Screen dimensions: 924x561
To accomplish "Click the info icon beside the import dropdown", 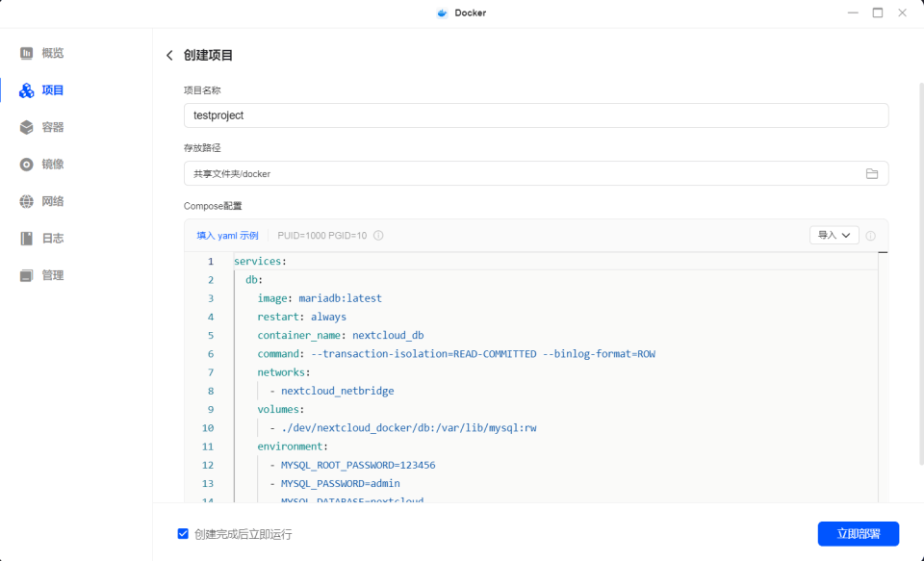I will point(871,236).
